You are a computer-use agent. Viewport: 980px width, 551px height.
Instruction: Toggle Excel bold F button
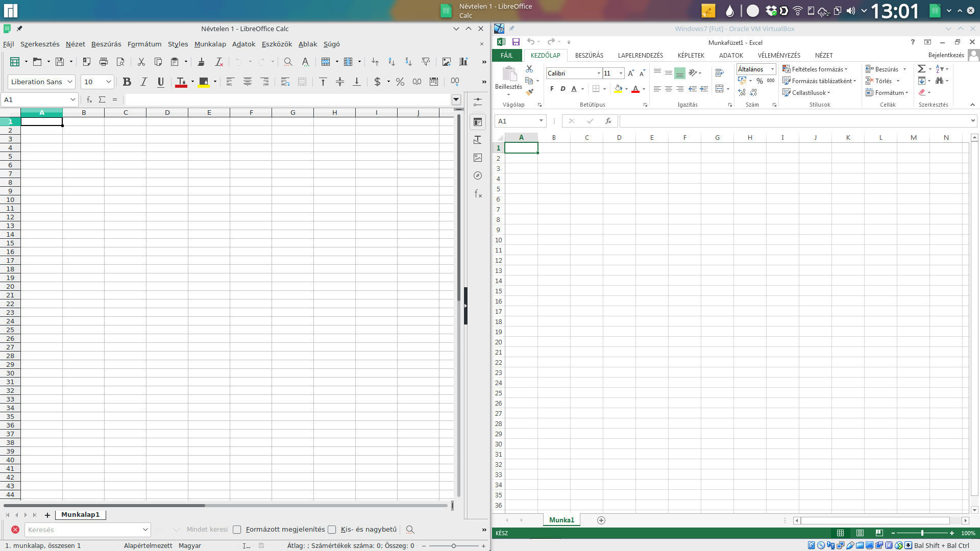click(x=552, y=89)
